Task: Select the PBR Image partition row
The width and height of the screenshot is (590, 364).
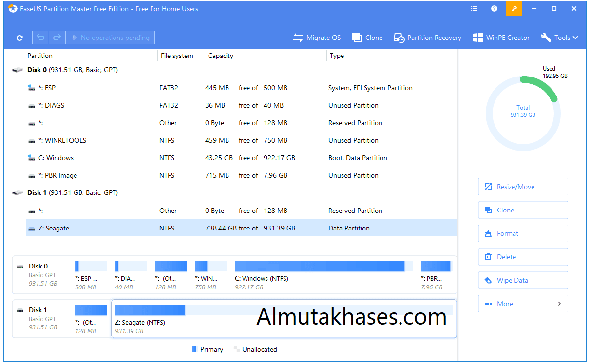Action: click(242, 175)
